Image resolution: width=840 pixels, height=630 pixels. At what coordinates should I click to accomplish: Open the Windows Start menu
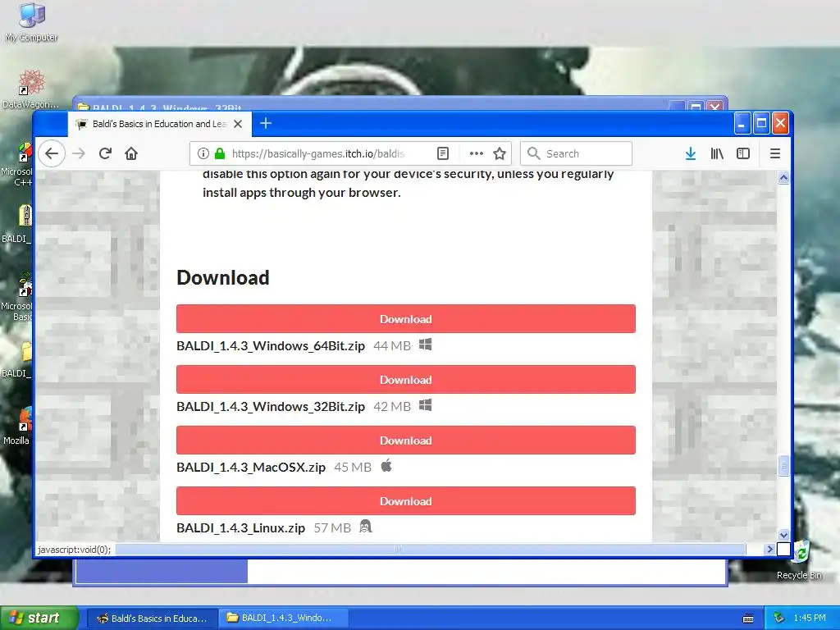coord(39,619)
